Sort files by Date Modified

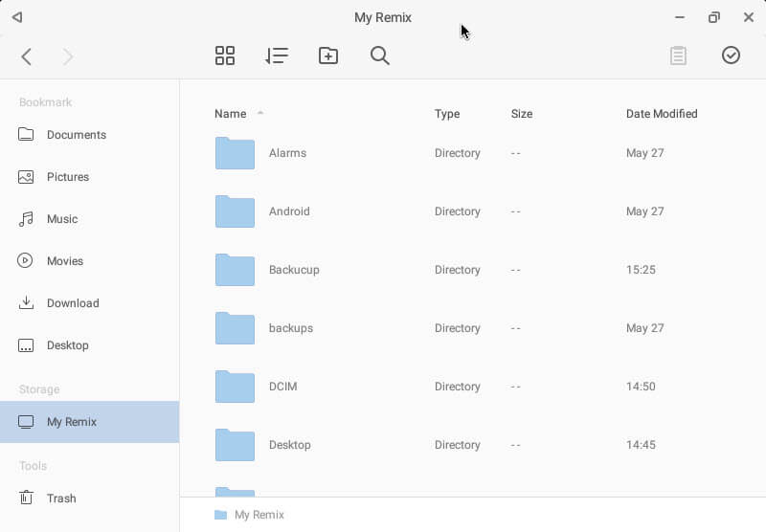coord(662,114)
